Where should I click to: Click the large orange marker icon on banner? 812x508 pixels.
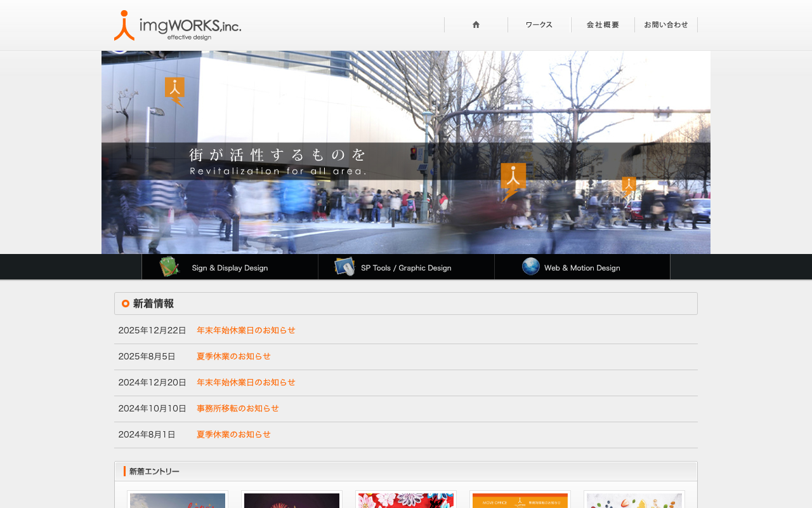513,182
